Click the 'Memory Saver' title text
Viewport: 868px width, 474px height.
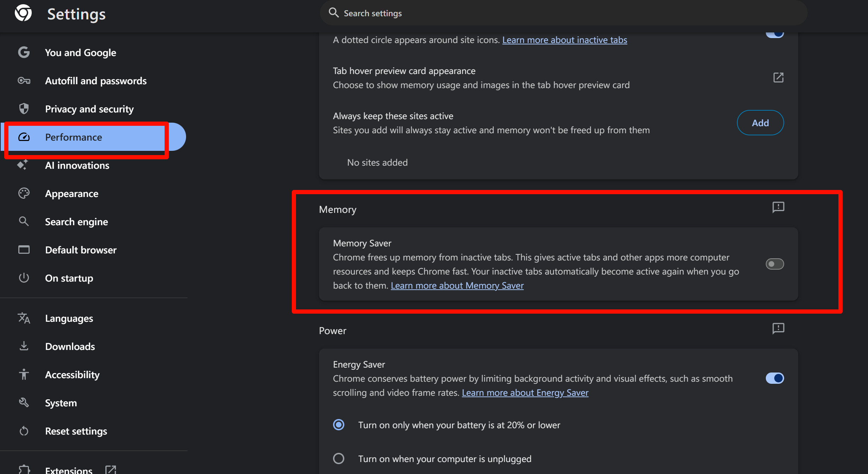(x=362, y=243)
